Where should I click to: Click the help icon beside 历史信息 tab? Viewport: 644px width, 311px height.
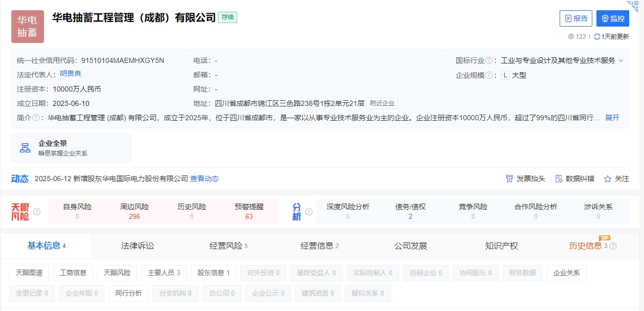coord(613,246)
